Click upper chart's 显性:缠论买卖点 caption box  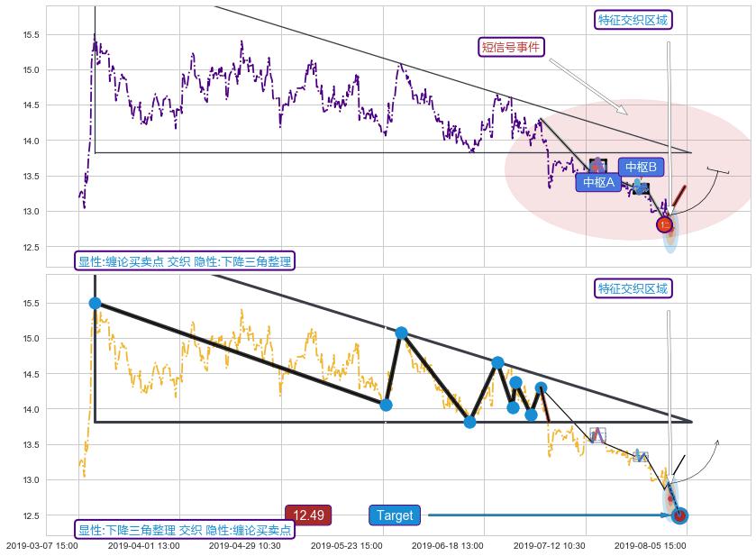click(185, 261)
